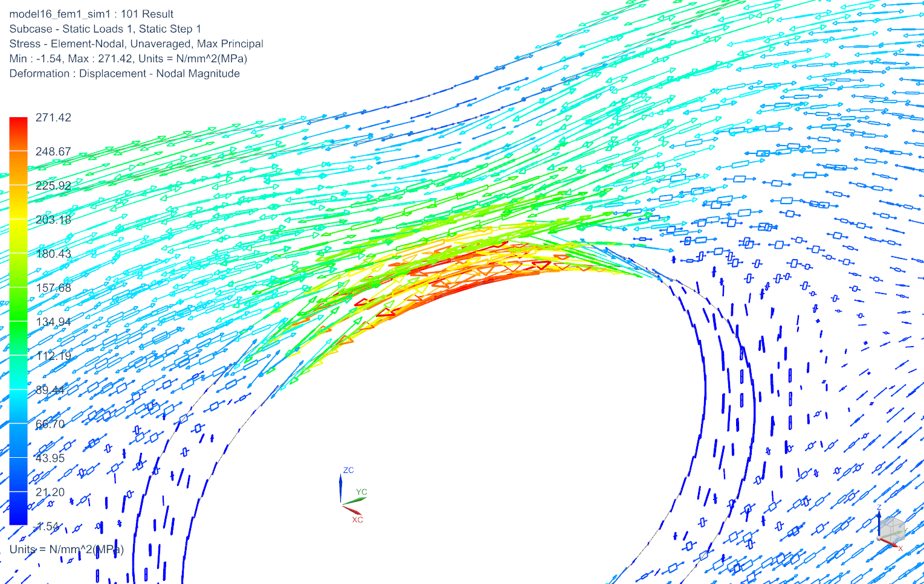Click the legend value 134.94
This screenshot has height=584, width=924.
pyautogui.click(x=53, y=321)
